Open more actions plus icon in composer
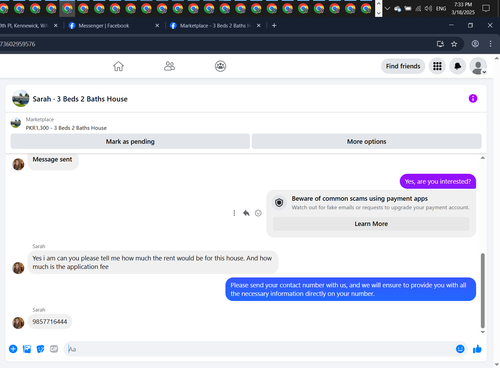Screen dimensions: 500x368 (x=13, y=349)
